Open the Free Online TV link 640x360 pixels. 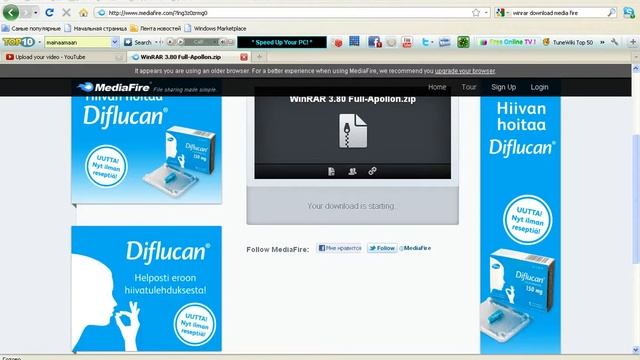pyautogui.click(x=508, y=42)
